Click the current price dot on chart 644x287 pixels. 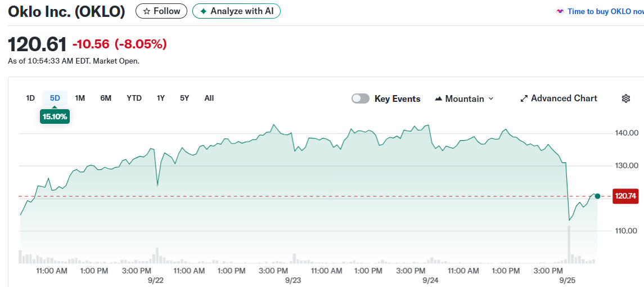(597, 196)
